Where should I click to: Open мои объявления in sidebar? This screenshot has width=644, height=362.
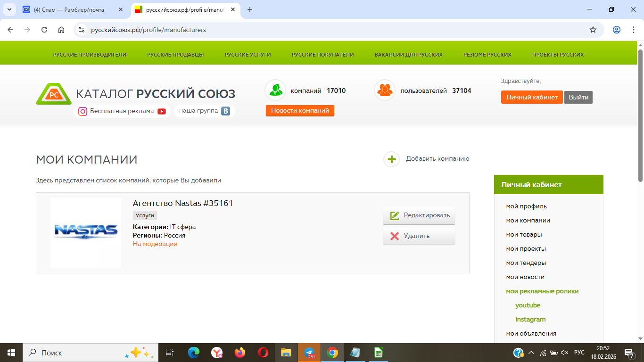pos(531,334)
